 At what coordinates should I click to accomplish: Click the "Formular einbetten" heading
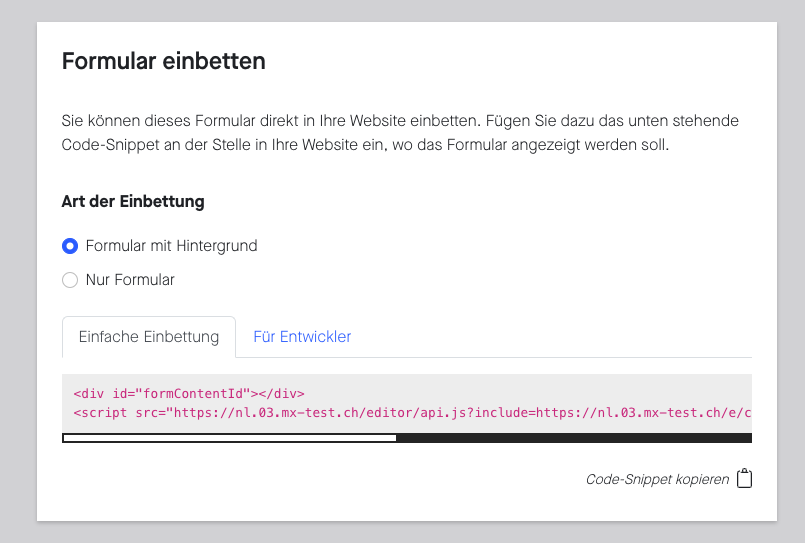pyautogui.click(x=164, y=61)
